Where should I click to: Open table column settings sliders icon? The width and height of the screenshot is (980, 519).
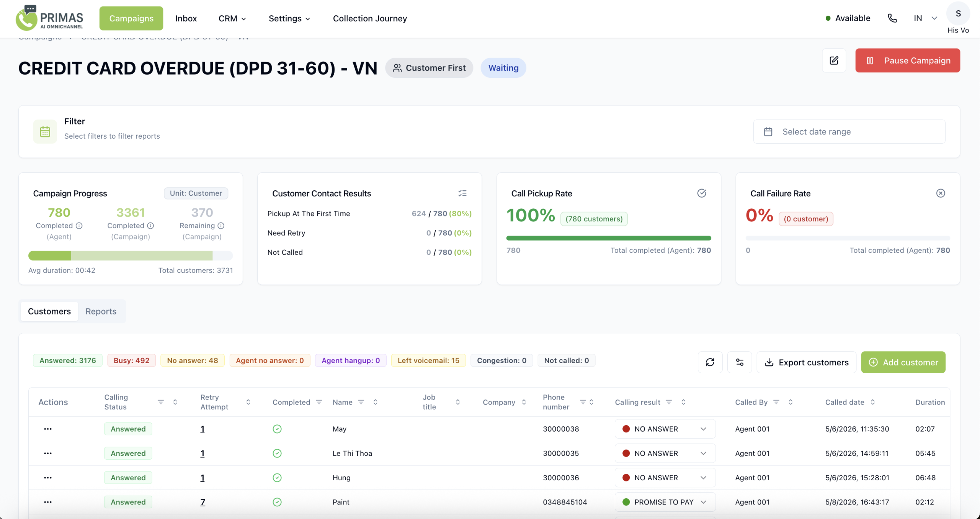point(740,362)
